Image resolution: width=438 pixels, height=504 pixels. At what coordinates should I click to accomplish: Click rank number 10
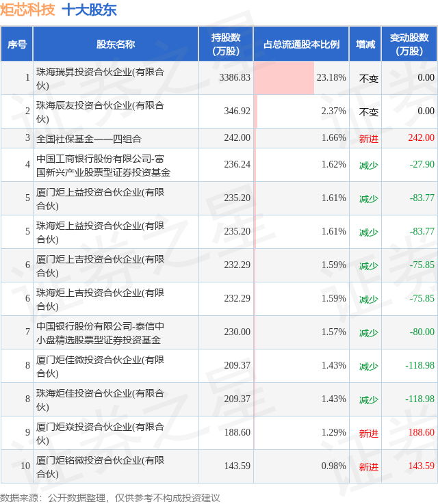[25, 466]
